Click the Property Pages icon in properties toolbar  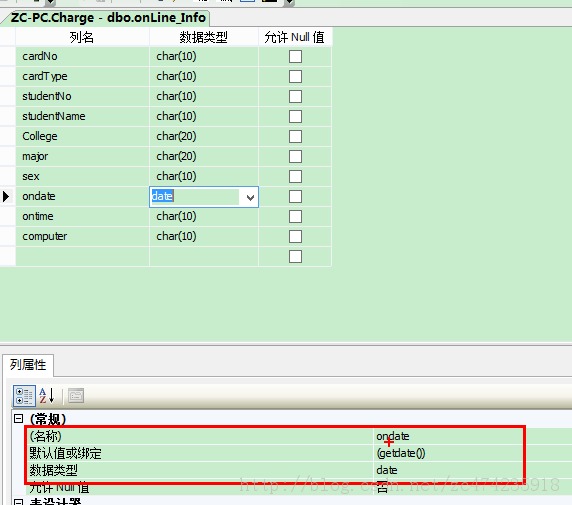(76, 396)
